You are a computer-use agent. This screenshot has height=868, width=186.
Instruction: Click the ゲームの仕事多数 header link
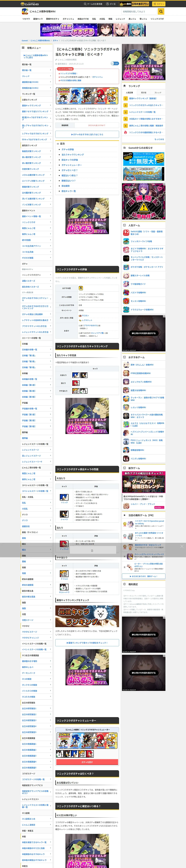pyautogui.click(x=93, y=4)
